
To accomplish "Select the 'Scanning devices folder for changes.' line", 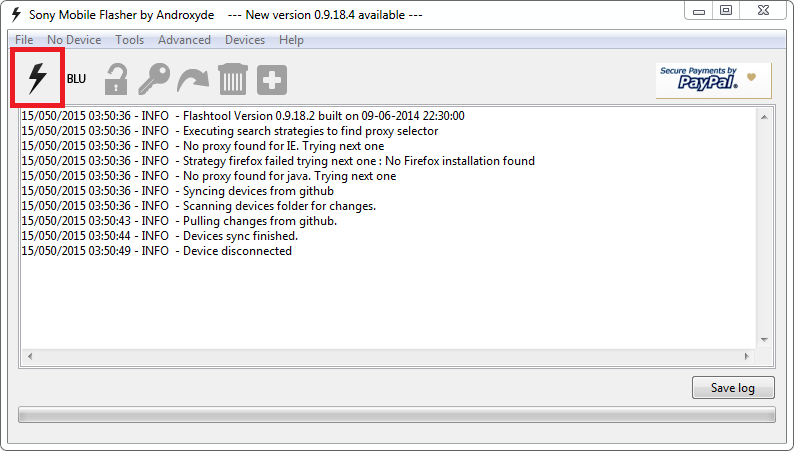I will 199,206.
